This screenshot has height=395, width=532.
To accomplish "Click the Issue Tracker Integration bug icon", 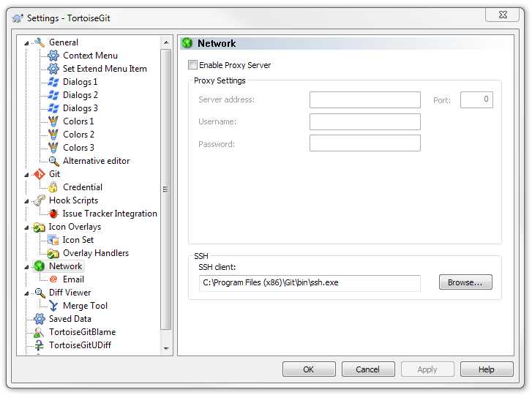I will point(53,214).
